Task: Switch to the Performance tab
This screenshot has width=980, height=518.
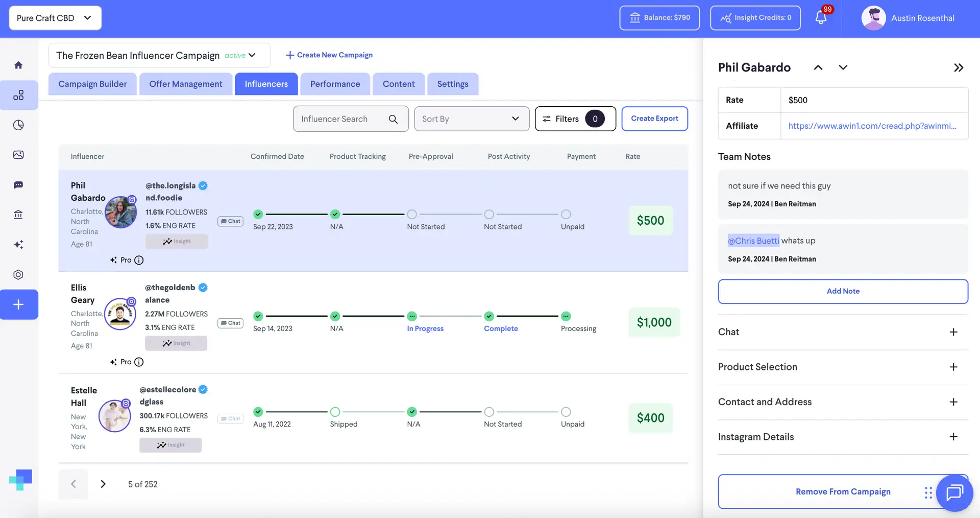Action: (335, 84)
